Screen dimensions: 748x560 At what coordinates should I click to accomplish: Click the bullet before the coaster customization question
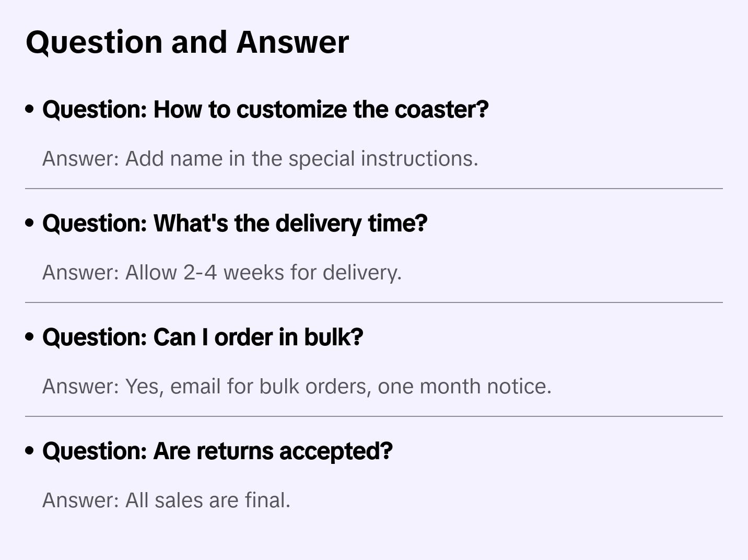pos(30,109)
